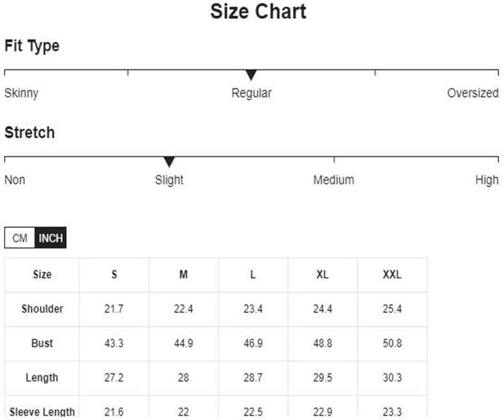Click the Slight stretch label
Image resolution: width=504 pixels, height=420 pixels.
(169, 180)
